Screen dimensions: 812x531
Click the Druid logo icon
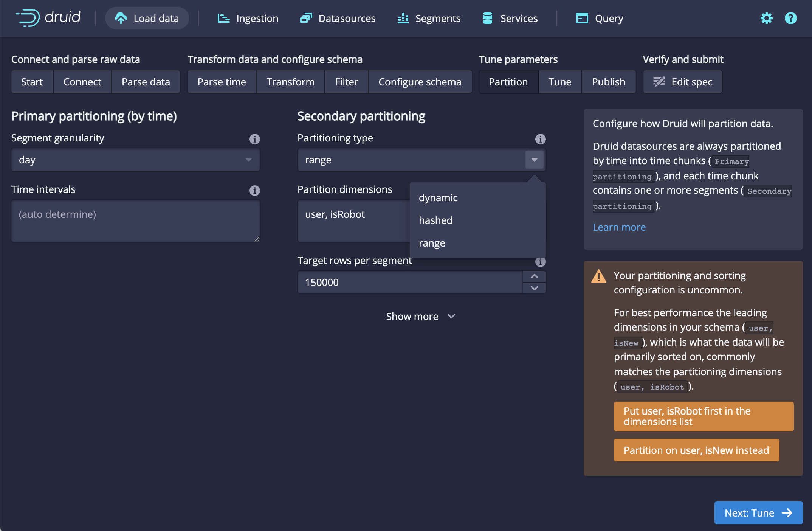point(28,18)
